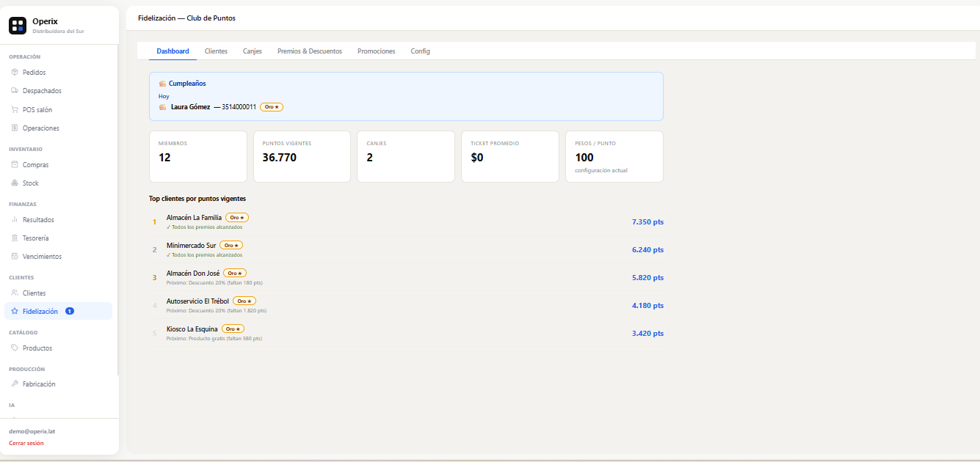Screen dimensions: 980x462
Task: Select Almacén Don José client row
Action: click(407, 277)
